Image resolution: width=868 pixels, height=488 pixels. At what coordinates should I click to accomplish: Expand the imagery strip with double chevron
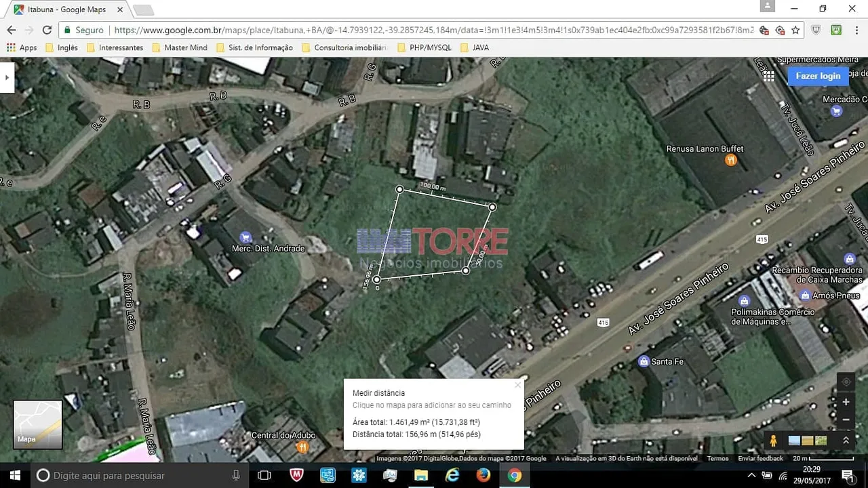point(846,441)
